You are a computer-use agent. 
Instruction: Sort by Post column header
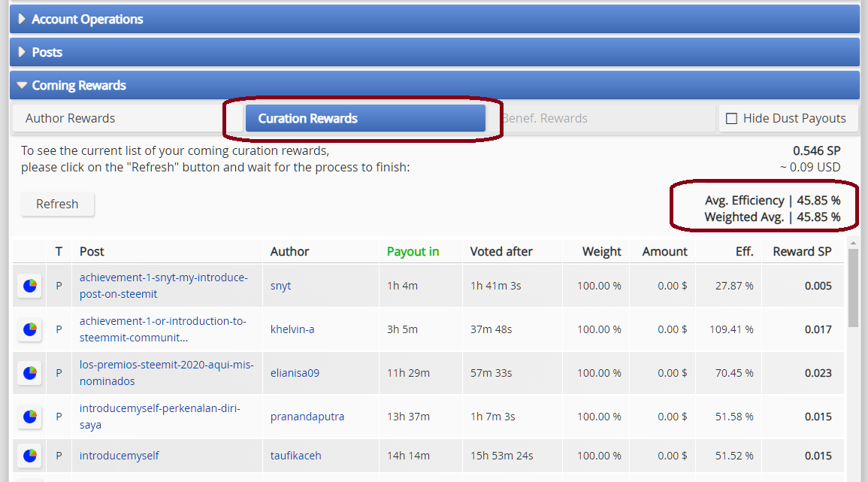tap(92, 251)
